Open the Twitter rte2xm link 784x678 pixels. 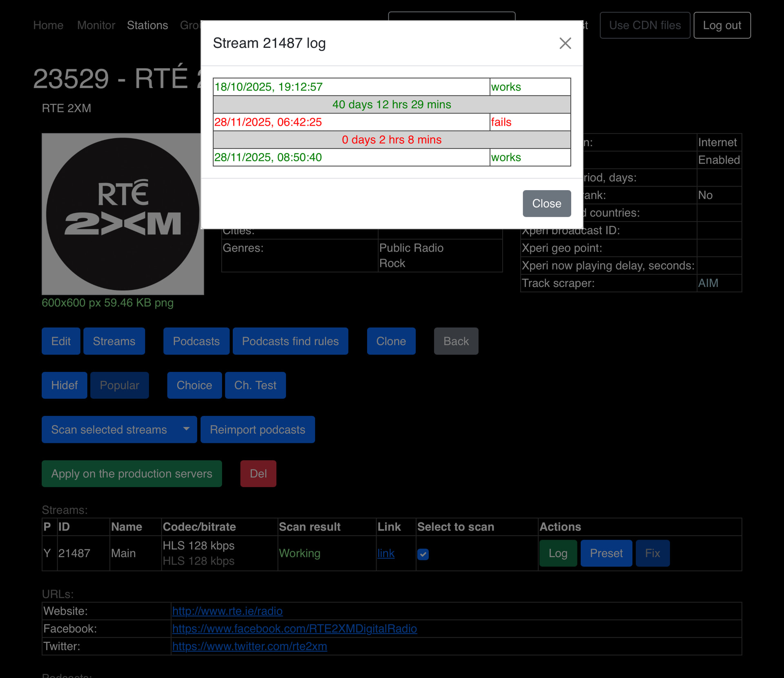(x=249, y=646)
